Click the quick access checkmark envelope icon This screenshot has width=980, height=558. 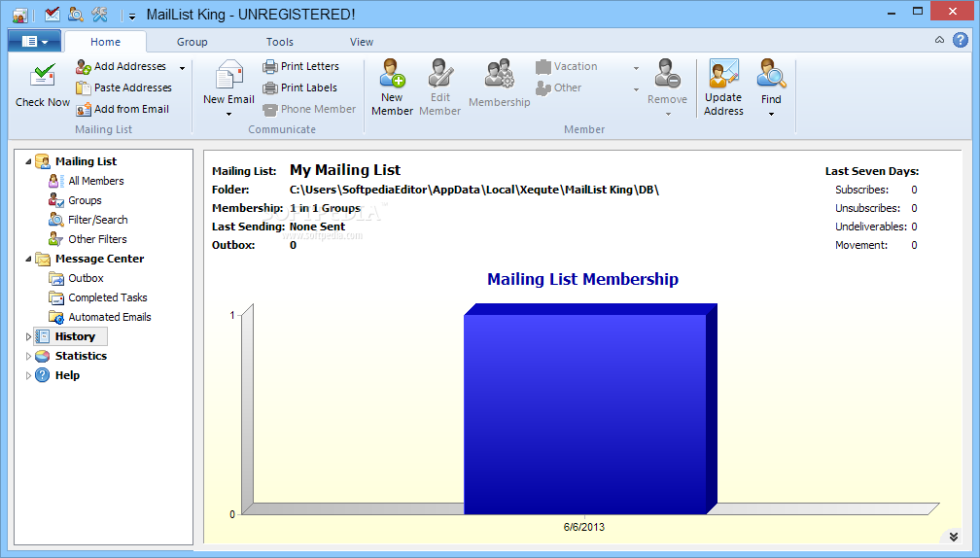click(x=52, y=14)
